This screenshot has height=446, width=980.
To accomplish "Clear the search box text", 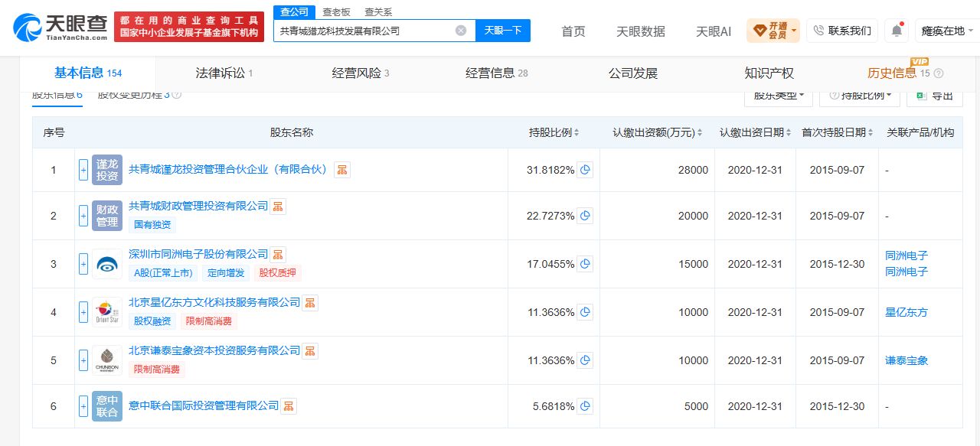I will point(461,31).
